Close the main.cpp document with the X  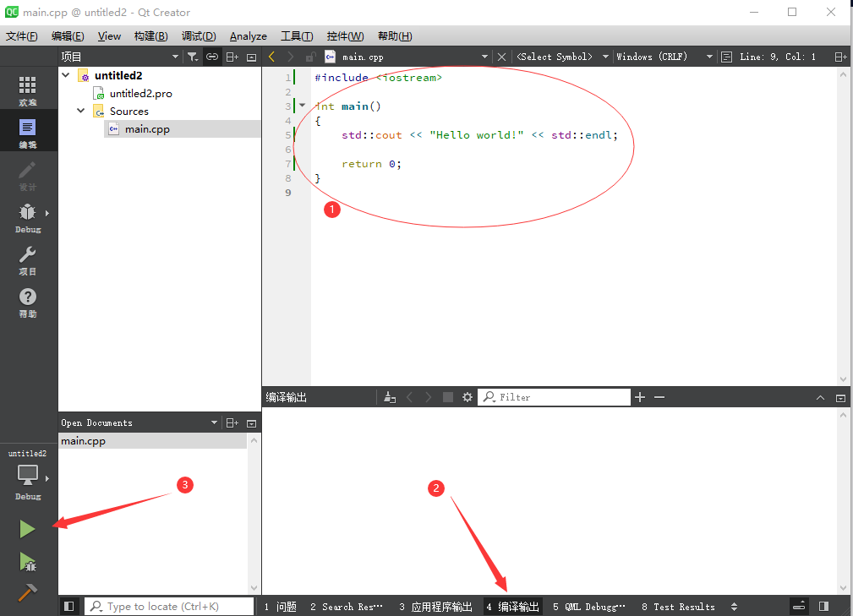pos(501,57)
